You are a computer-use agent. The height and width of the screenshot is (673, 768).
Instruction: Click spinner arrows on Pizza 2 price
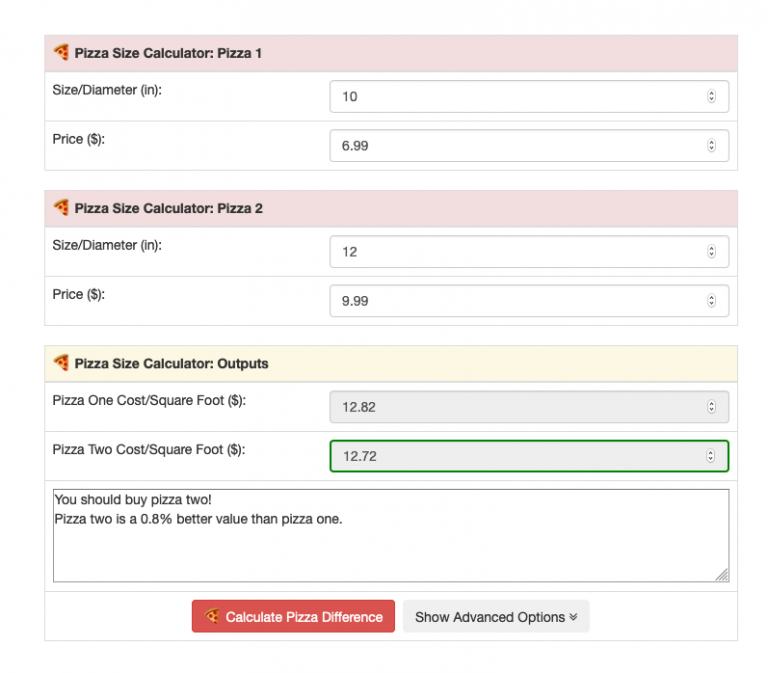click(x=711, y=301)
